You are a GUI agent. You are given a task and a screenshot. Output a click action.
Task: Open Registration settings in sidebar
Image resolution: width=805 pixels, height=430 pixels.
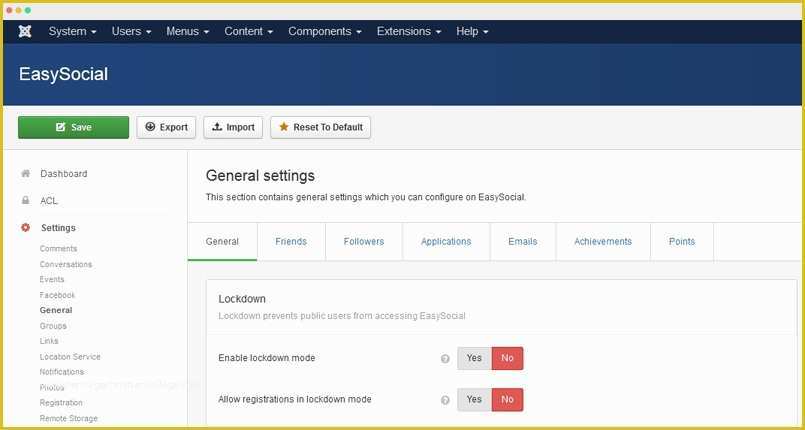pyautogui.click(x=61, y=403)
